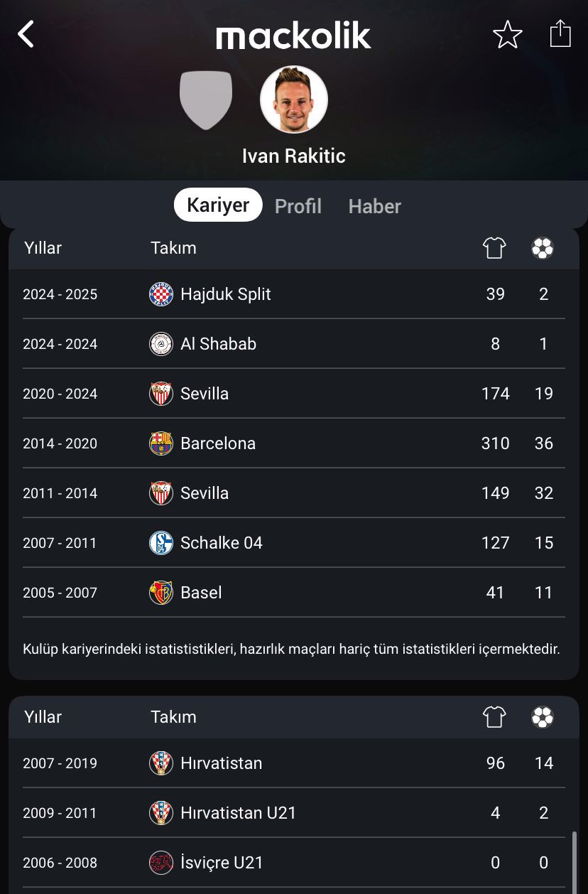This screenshot has width=588, height=894.
Task: Go back using the back arrow
Action: [26, 34]
